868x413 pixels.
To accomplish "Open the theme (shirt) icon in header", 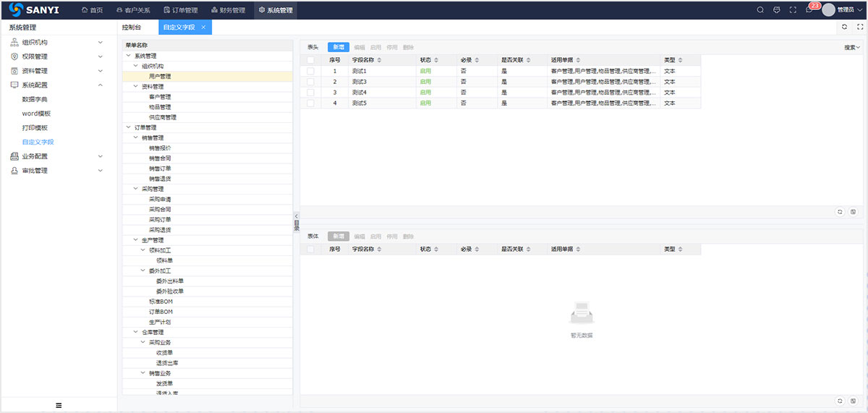I will [777, 10].
